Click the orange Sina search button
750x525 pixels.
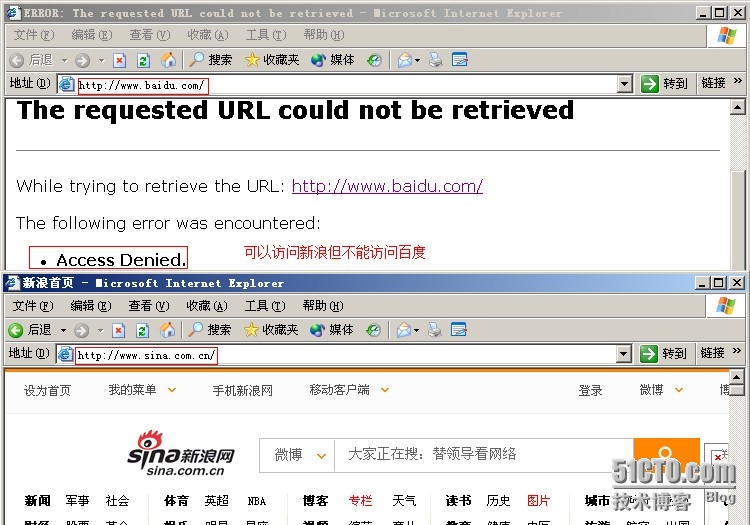(666, 454)
